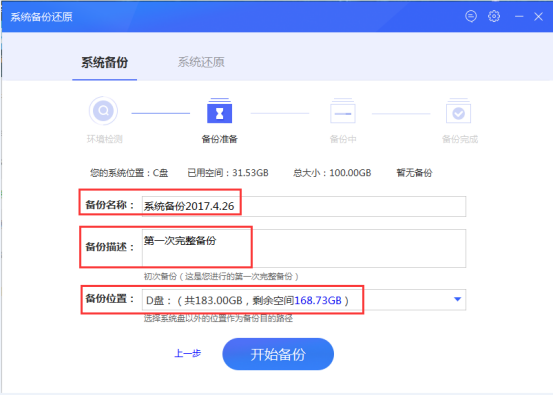
Task: Open the feedback message icon in title bar
Action: 471,16
